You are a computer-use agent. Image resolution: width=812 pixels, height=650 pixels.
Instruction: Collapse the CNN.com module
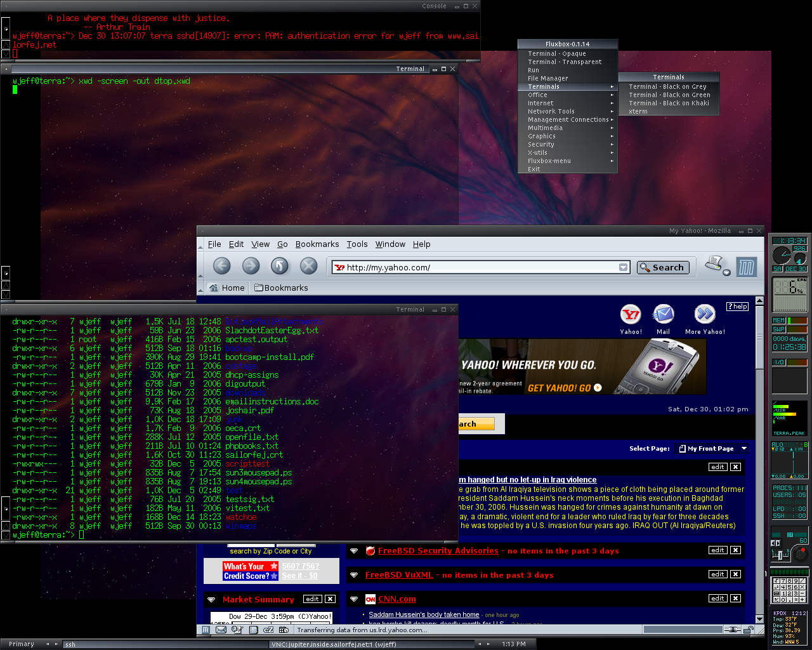(x=354, y=599)
